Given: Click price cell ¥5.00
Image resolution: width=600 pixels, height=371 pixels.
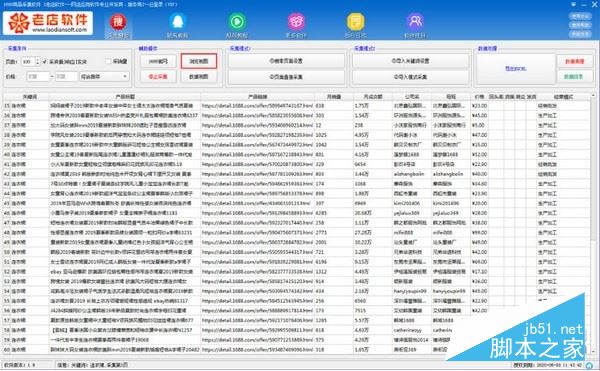Looking at the screenshot, I should click(x=478, y=125).
